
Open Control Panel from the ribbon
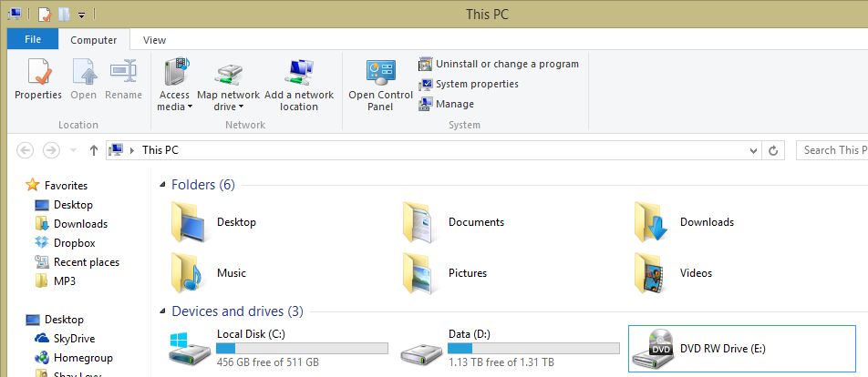pos(380,73)
